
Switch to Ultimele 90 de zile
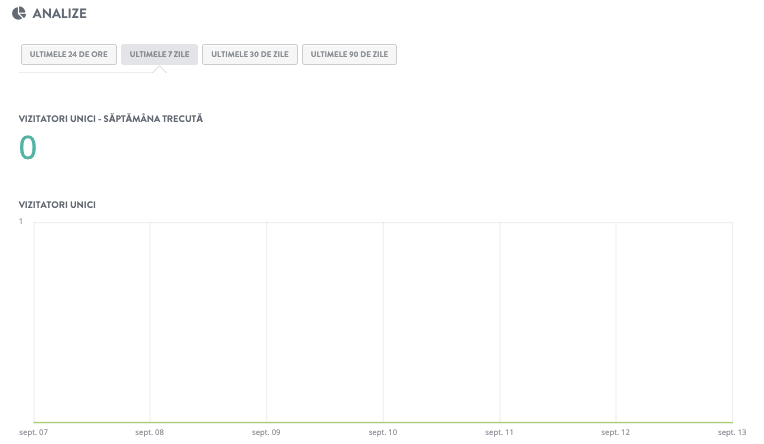click(x=349, y=54)
